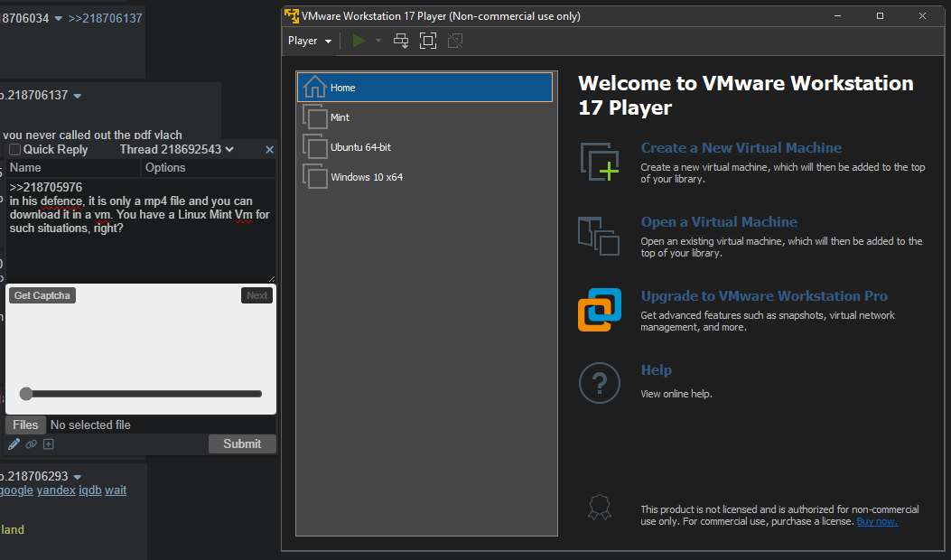Image resolution: width=951 pixels, height=560 pixels.
Task: Click the Name input field
Action: (x=73, y=167)
